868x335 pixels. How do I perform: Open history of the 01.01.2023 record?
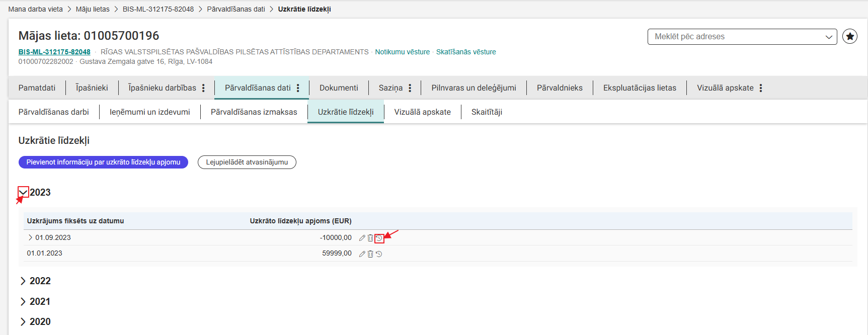[x=379, y=254]
